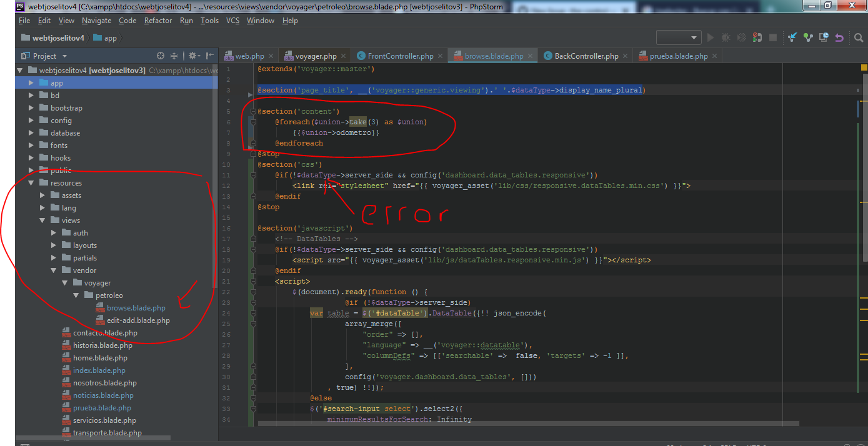Open the Refactor menu
The height and width of the screenshot is (446, 868).
point(157,20)
